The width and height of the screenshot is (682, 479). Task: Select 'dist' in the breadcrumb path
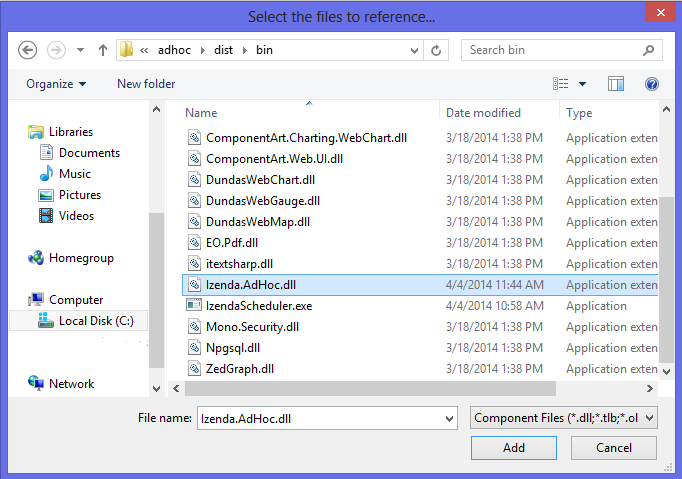tap(224, 50)
